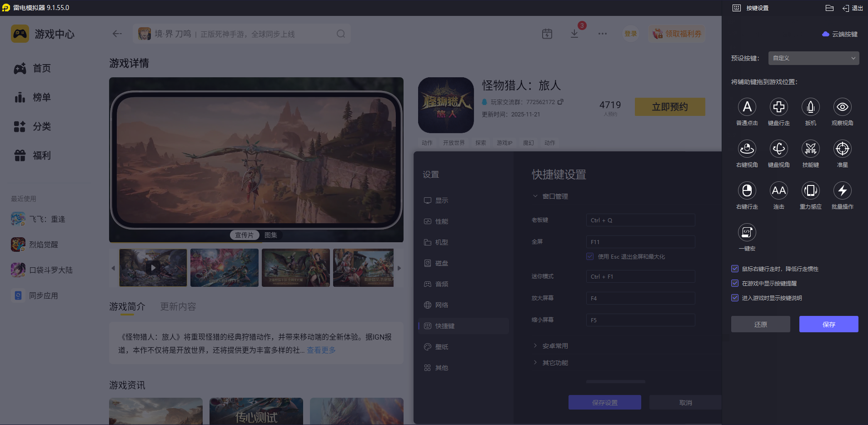Select the 键盘行走 keyboard-walk mapping tool
The height and width of the screenshot is (425, 868).
click(x=778, y=107)
